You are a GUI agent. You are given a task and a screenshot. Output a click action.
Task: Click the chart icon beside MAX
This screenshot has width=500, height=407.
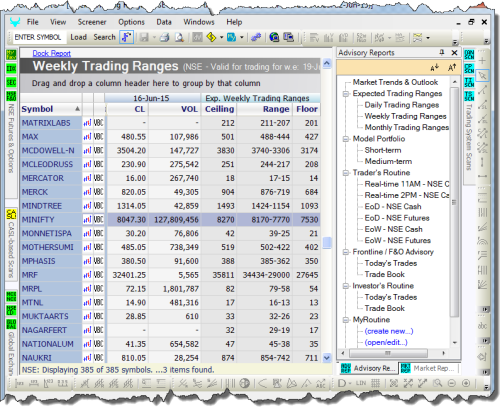87,137
